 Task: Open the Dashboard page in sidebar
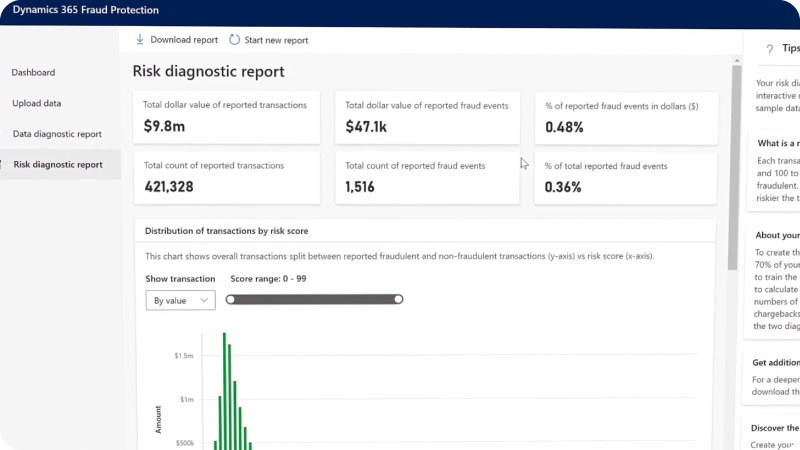(x=34, y=72)
